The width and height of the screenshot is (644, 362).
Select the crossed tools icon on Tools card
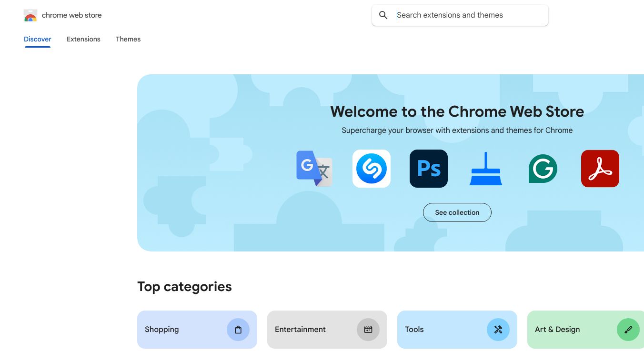(x=498, y=330)
